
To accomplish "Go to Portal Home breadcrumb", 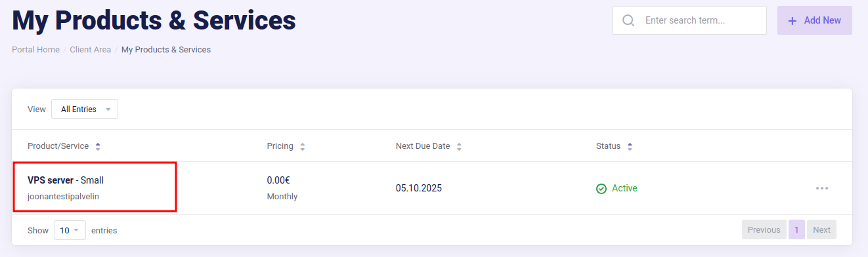I will 35,49.
